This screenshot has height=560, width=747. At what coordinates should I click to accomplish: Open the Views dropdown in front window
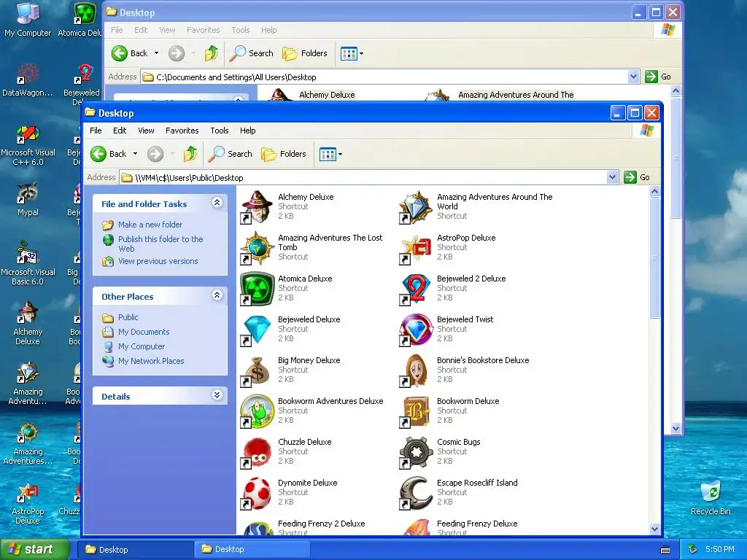tap(340, 154)
